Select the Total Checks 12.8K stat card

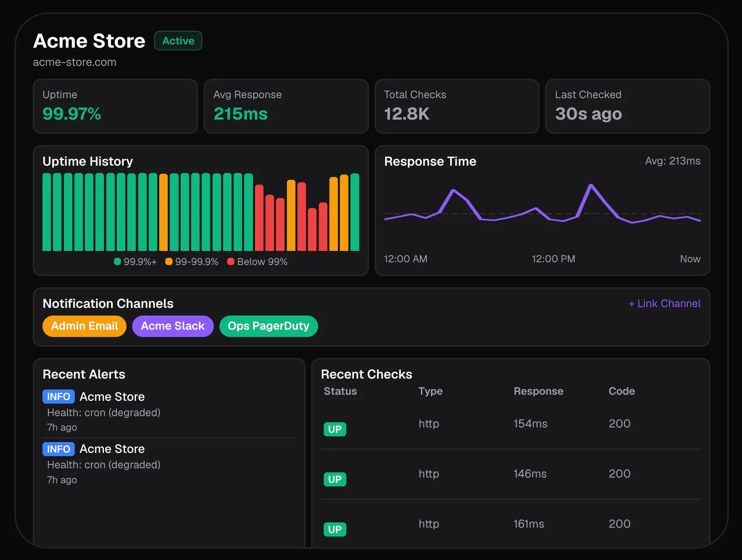[457, 106]
